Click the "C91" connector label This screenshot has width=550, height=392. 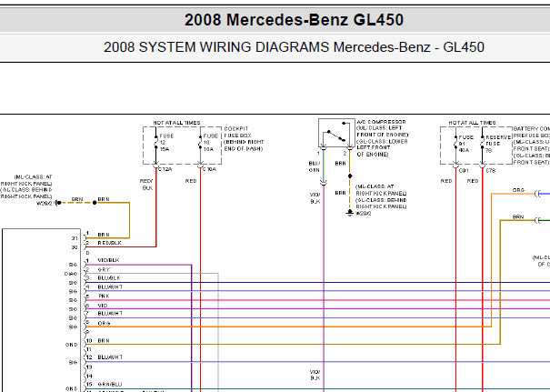[x=464, y=171]
